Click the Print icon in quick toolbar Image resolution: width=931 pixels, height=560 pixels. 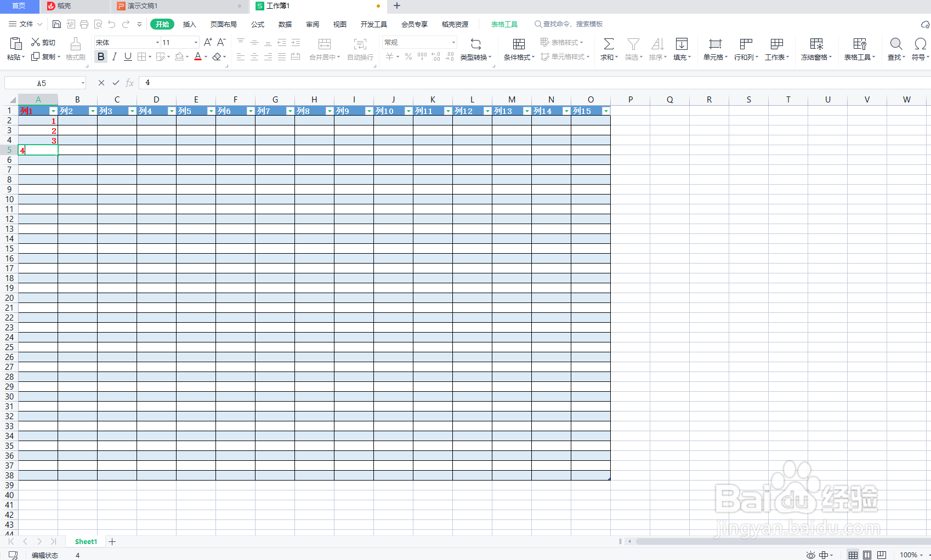(x=84, y=24)
